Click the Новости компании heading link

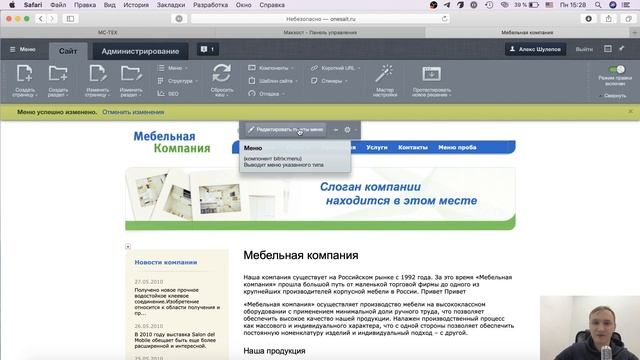166,262
